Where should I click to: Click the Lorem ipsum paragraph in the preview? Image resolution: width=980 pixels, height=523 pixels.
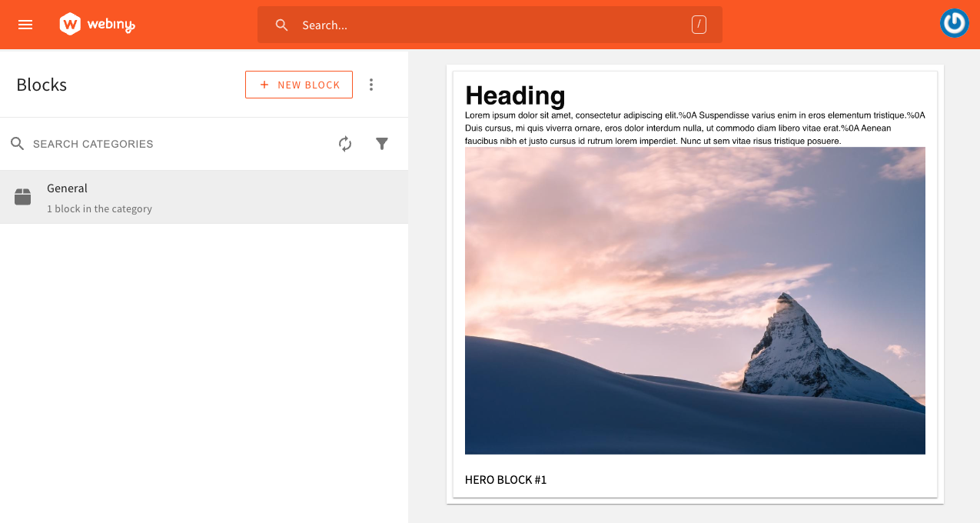point(695,128)
